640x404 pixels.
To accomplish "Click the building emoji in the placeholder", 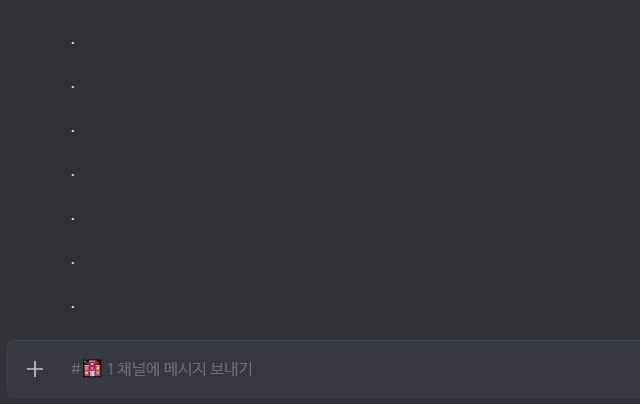I will point(92,368).
